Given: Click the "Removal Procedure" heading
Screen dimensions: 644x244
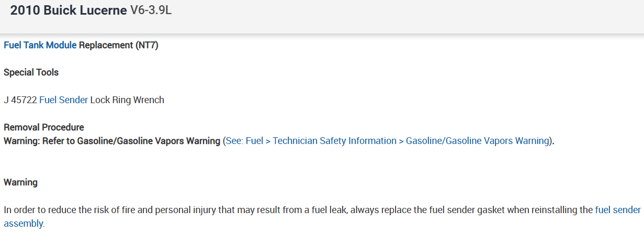Looking at the screenshot, I should tap(43, 127).
